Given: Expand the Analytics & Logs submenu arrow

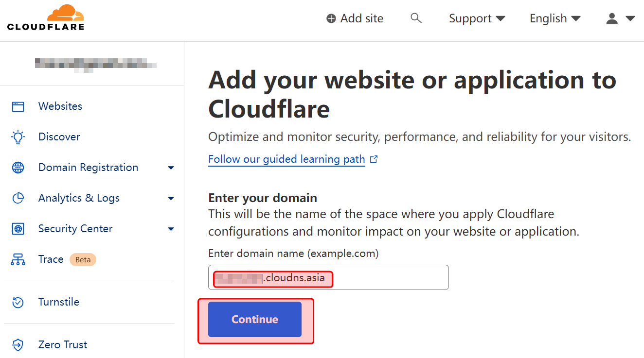Looking at the screenshot, I should click(x=171, y=199).
